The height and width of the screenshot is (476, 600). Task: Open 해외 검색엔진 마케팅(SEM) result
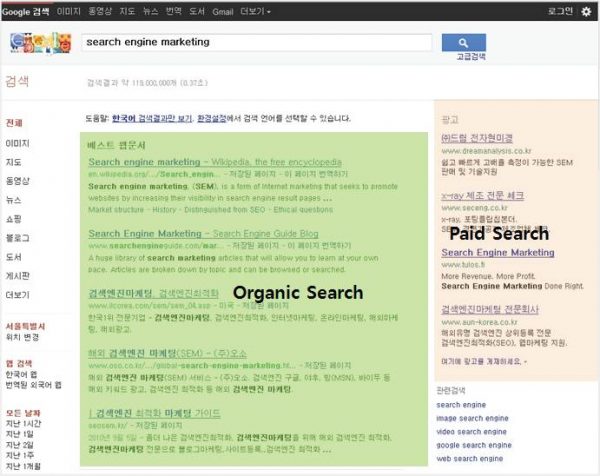pos(168,353)
